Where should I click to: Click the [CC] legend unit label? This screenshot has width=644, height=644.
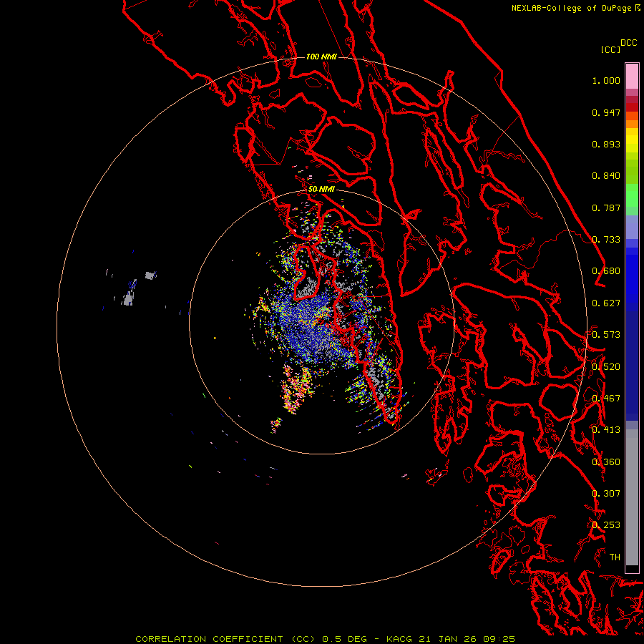pyautogui.click(x=610, y=50)
